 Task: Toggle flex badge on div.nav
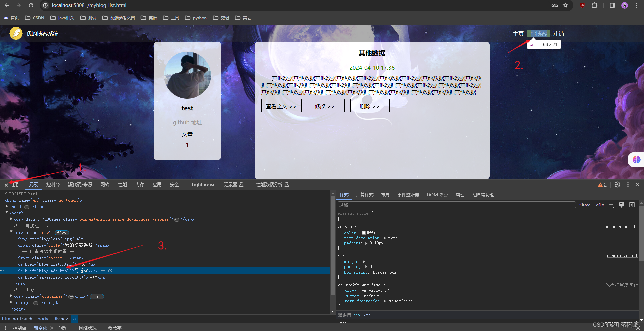coord(62,233)
